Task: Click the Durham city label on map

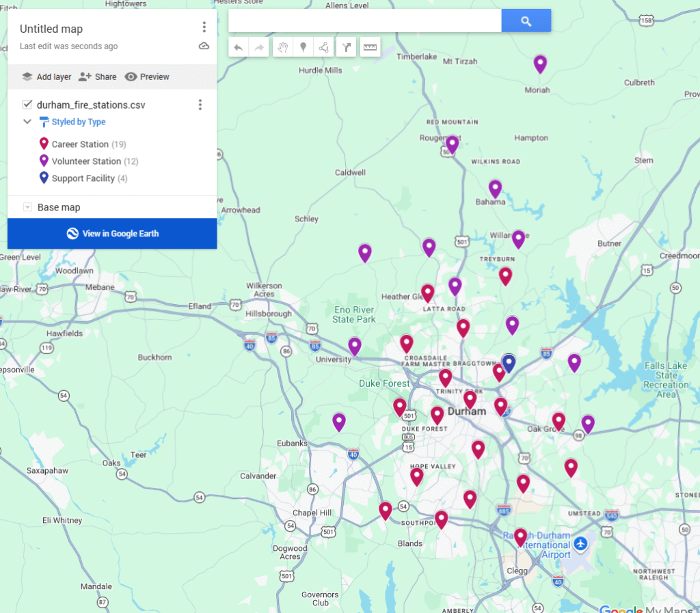Action: pos(467,411)
